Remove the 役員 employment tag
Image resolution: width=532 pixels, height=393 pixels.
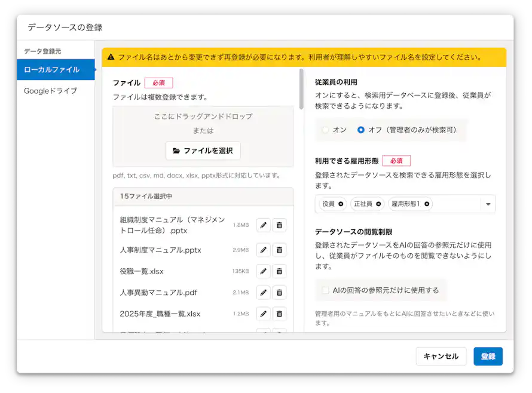click(340, 204)
